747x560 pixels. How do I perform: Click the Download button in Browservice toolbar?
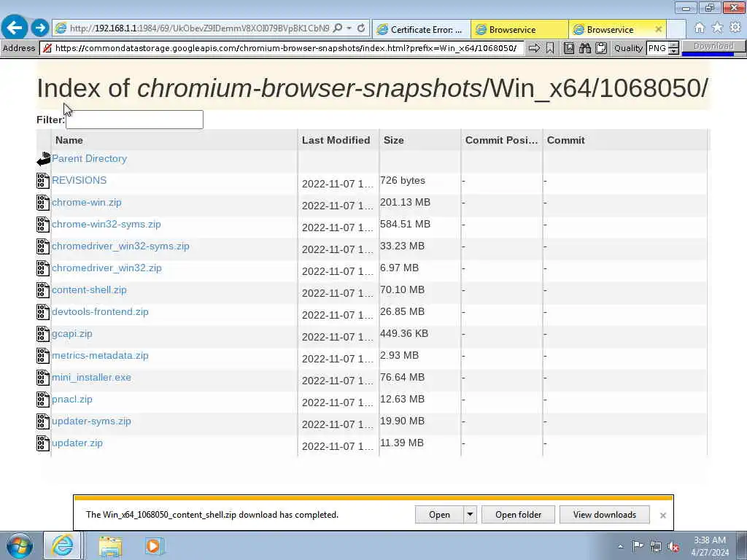713,47
